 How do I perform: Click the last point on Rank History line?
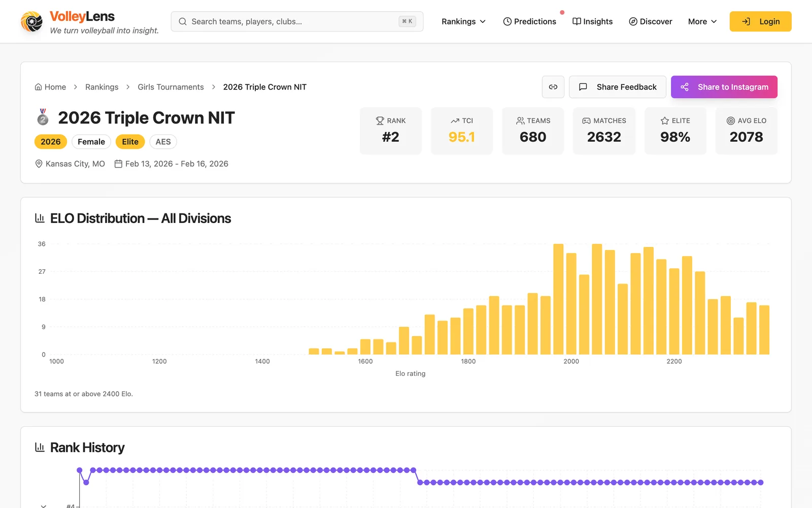point(761,483)
